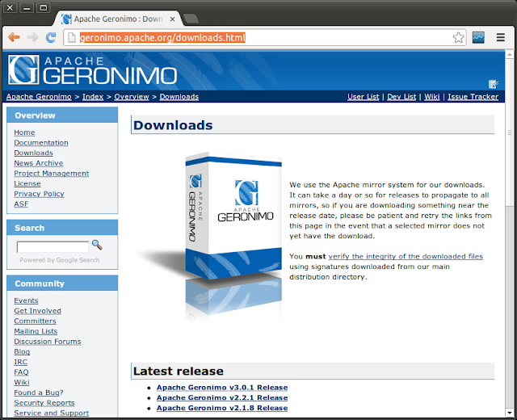Open the IRC link
Viewport: 517px width, 420px height.
[21, 362]
